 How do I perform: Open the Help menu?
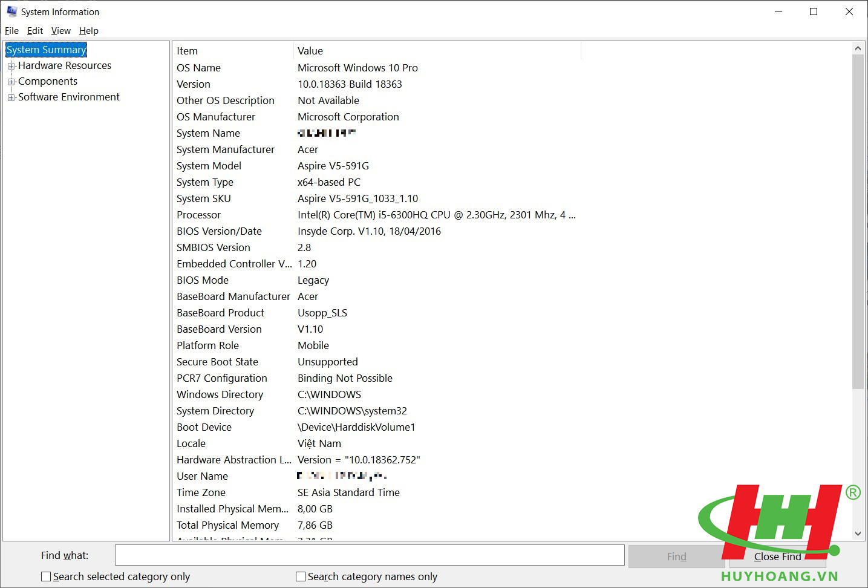click(89, 31)
